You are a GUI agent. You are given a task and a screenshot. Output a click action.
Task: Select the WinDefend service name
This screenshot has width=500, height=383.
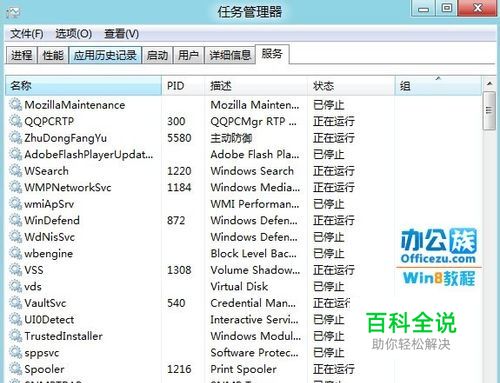[52, 220]
